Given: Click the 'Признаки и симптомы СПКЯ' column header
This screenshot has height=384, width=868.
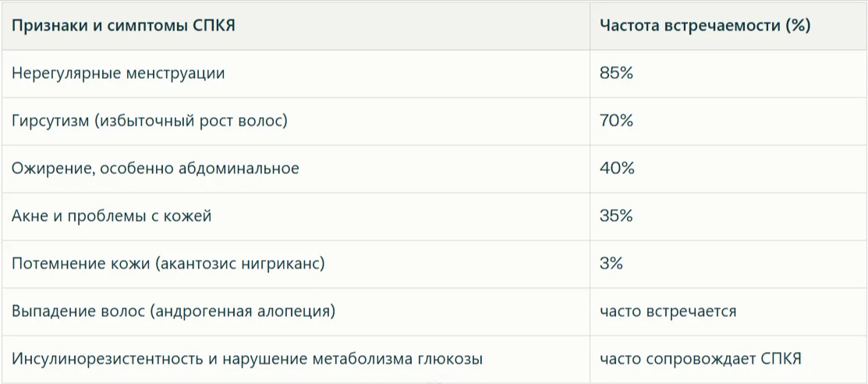Looking at the screenshot, I should [124, 26].
